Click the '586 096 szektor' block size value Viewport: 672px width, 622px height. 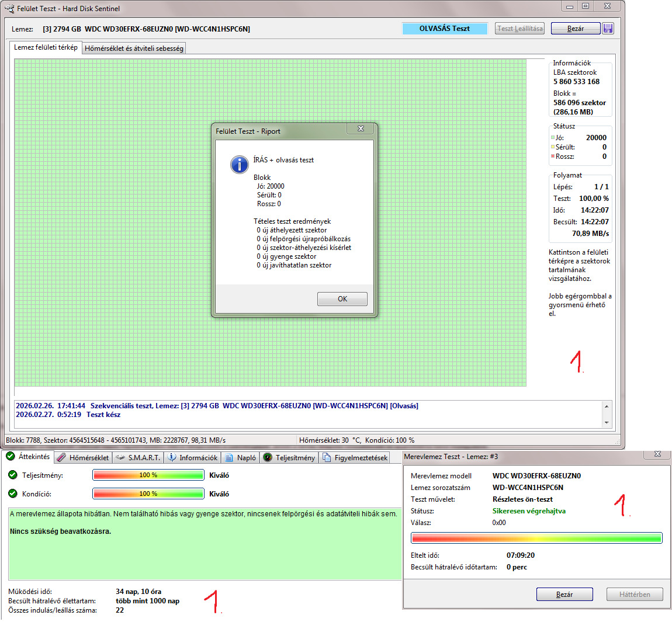click(580, 103)
